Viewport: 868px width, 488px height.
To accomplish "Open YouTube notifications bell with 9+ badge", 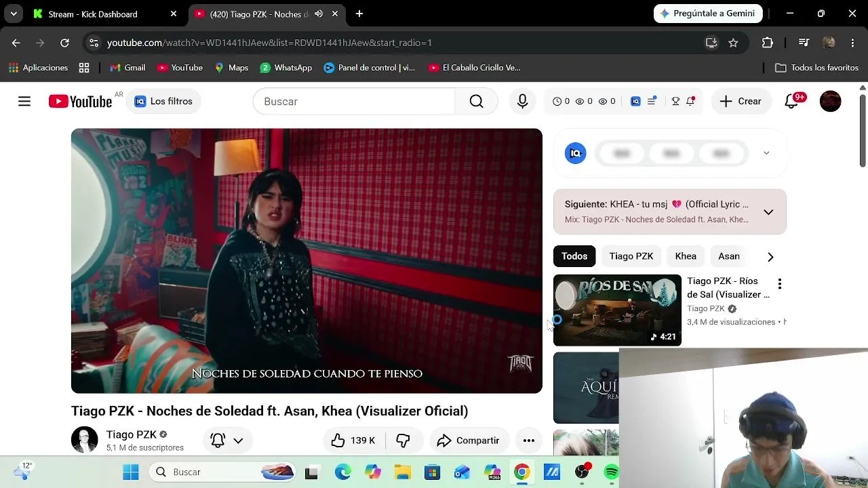I will point(792,102).
